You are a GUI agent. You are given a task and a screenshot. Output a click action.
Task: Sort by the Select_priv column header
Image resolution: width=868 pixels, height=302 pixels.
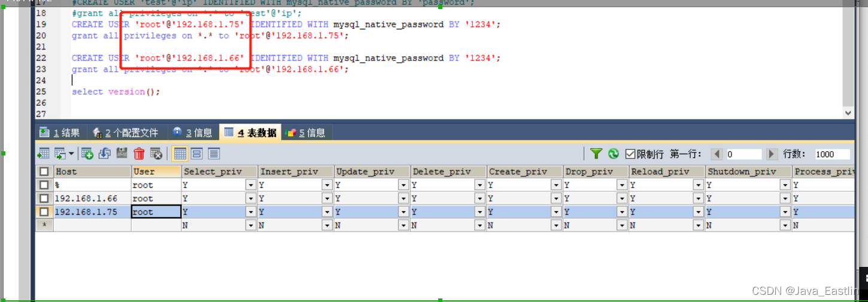pyautogui.click(x=220, y=172)
